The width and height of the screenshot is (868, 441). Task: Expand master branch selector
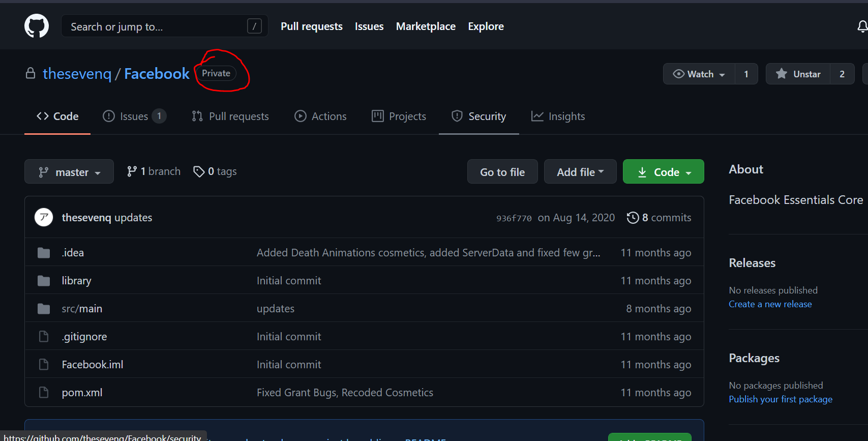pyautogui.click(x=69, y=172)
